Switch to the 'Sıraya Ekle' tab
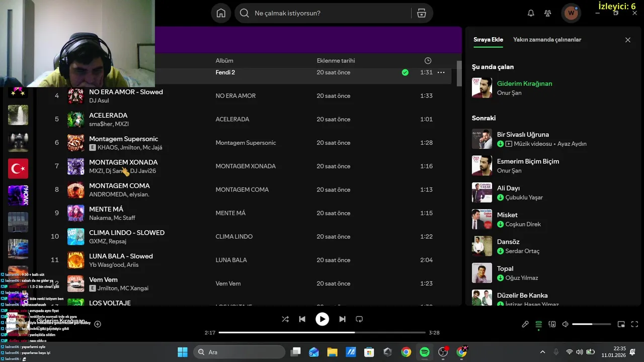The height and width of the screenshot is (362, 644). click(x=488, y=40)
